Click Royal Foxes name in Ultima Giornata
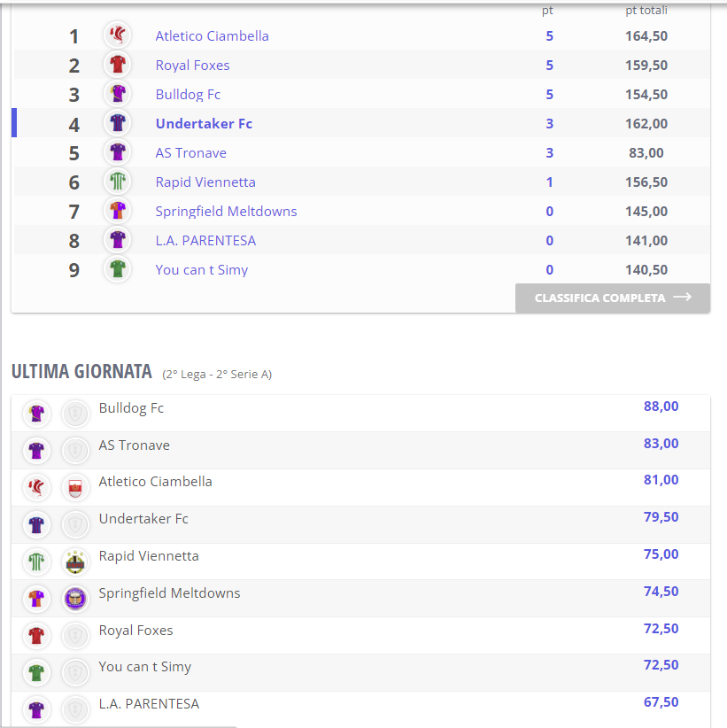Image resolution: width=727 pixels, height=728 pixels. coord(136,631)
